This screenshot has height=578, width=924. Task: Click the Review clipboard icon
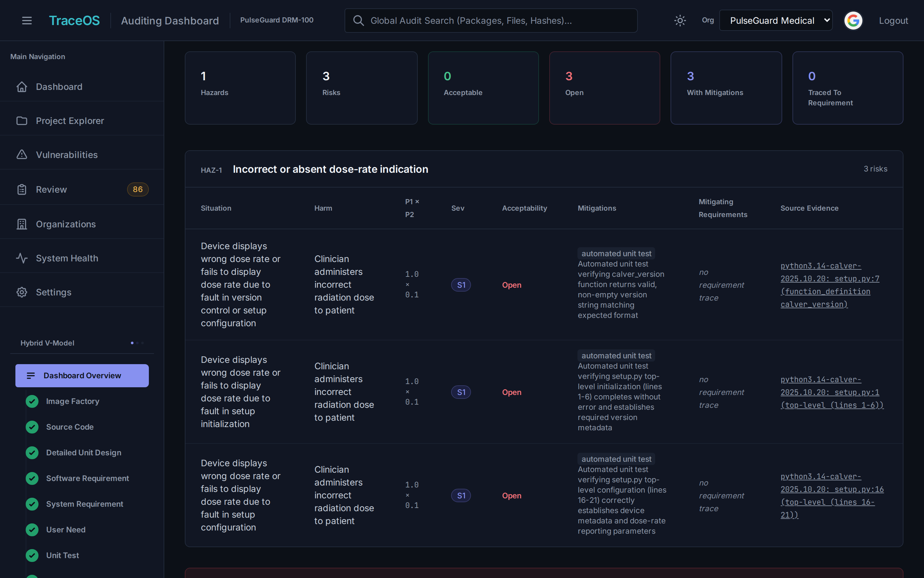point(22,189)
